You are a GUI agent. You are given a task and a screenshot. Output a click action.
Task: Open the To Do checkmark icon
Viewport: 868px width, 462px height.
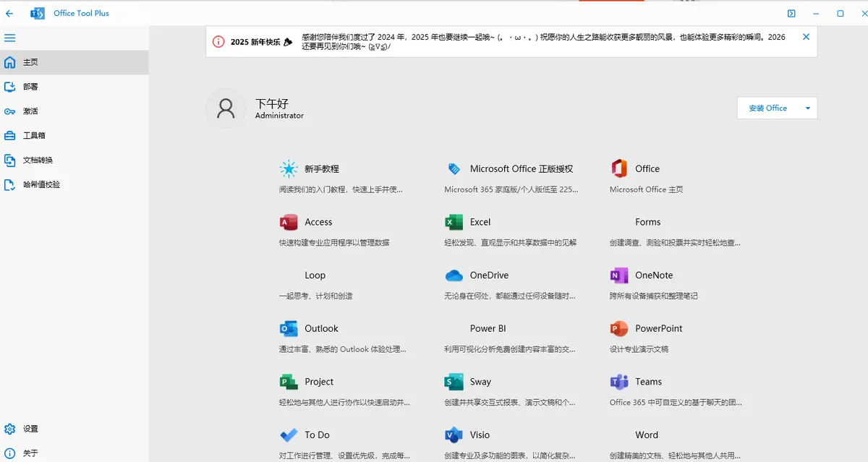pos(289,435)
